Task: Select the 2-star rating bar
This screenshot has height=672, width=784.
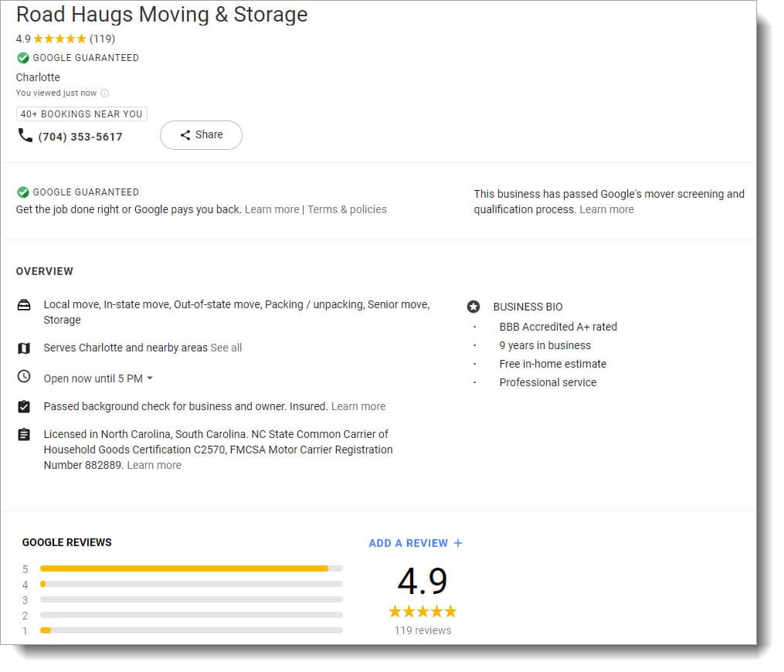Action: pos(192,615)
